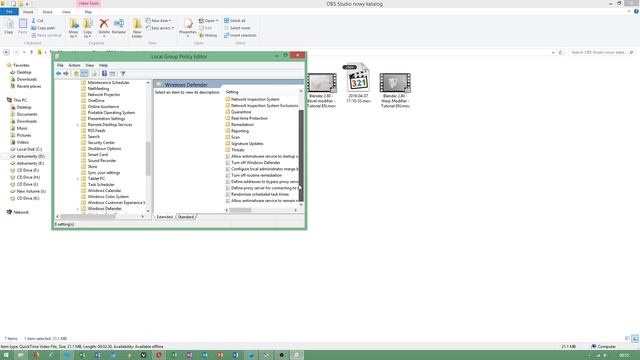
Task: Open Easy access dropdown in Explorer ribbon
Action: [x=160, y=28]
